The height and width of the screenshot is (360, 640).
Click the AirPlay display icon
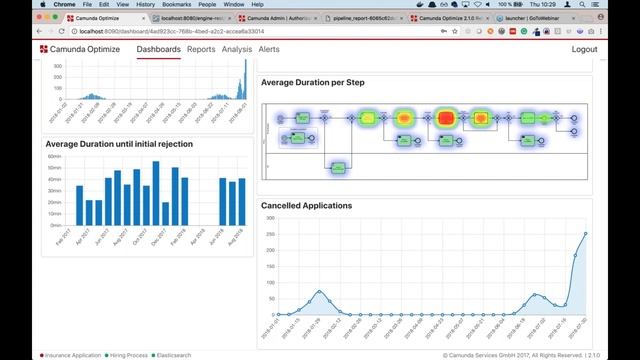pyautogui.click(x=465, y=4)
